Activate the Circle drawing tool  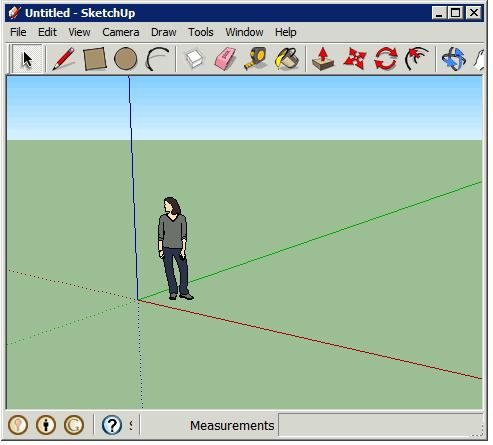click(x=125, y=59)
